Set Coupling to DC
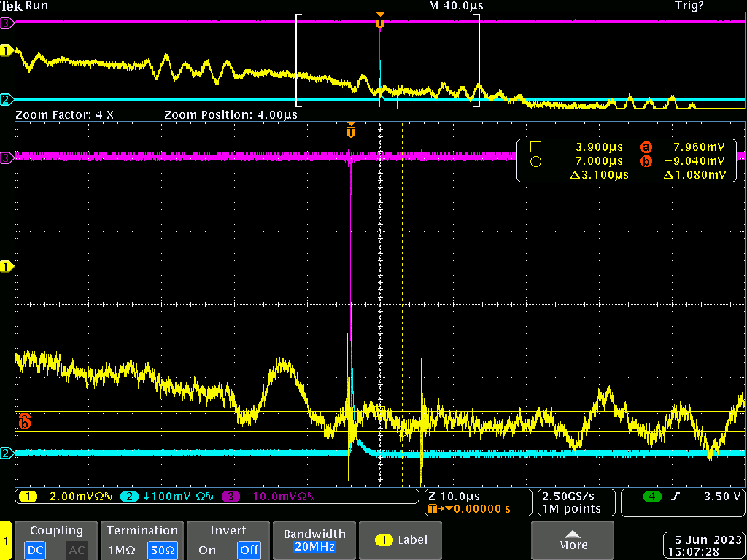This screenshot has width=747, height=560. pyautogui.click(x=34, y=550)
